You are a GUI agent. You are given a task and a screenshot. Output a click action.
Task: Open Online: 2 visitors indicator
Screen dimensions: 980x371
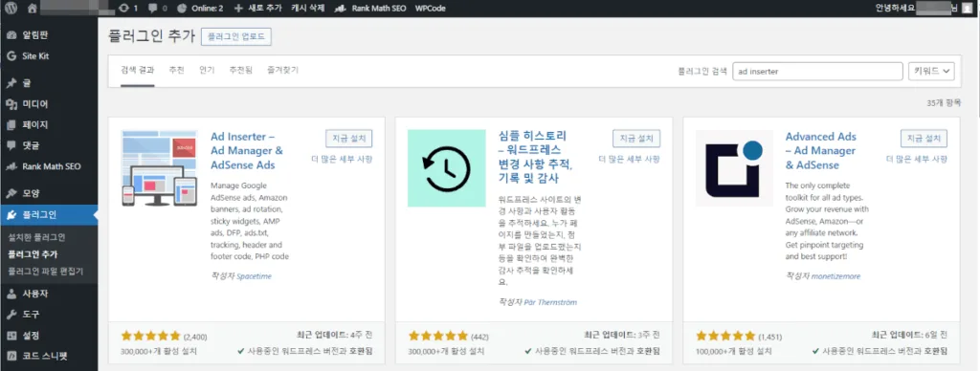200,8
